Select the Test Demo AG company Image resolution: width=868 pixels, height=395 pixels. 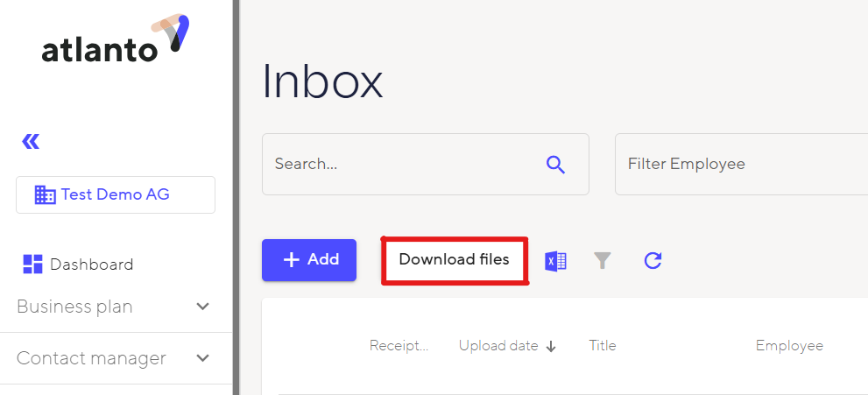116,194
